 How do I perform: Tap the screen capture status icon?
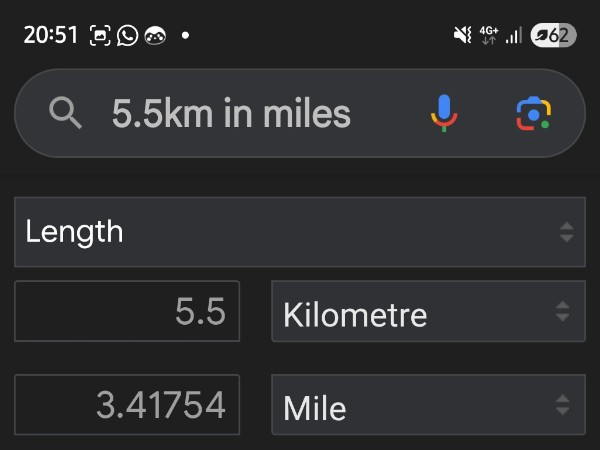(100, 35)
